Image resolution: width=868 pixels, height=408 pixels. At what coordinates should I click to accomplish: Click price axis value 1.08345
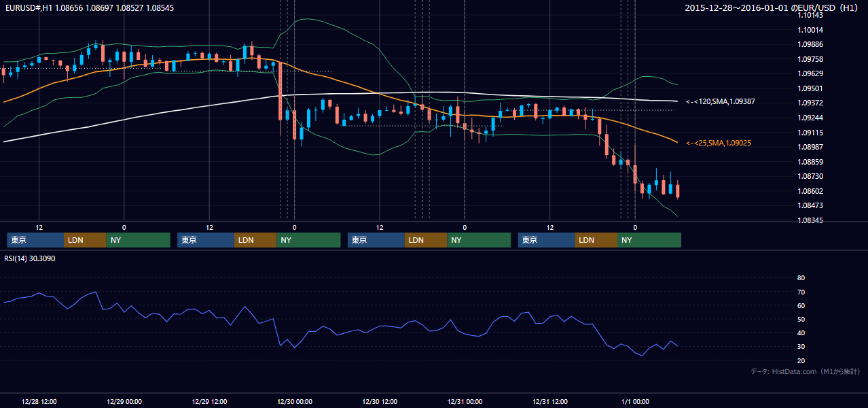click(x=810, y=220)
